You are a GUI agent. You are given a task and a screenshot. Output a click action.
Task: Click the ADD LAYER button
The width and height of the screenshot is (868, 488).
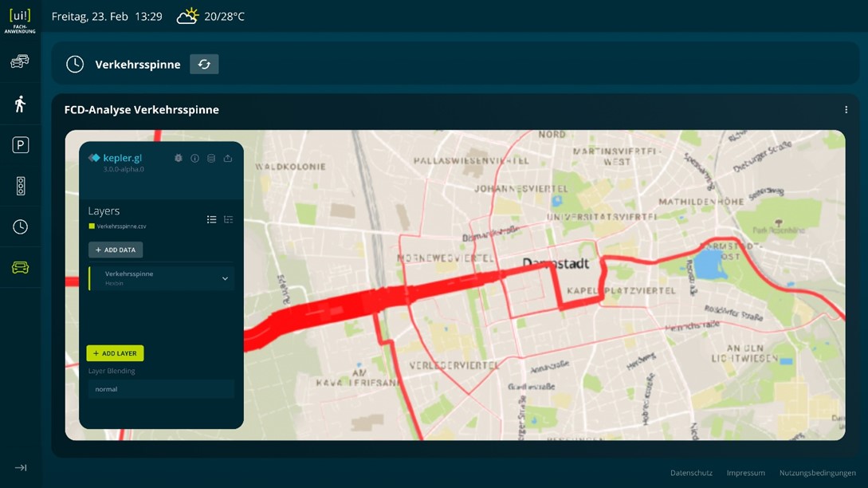pos(115,353)
